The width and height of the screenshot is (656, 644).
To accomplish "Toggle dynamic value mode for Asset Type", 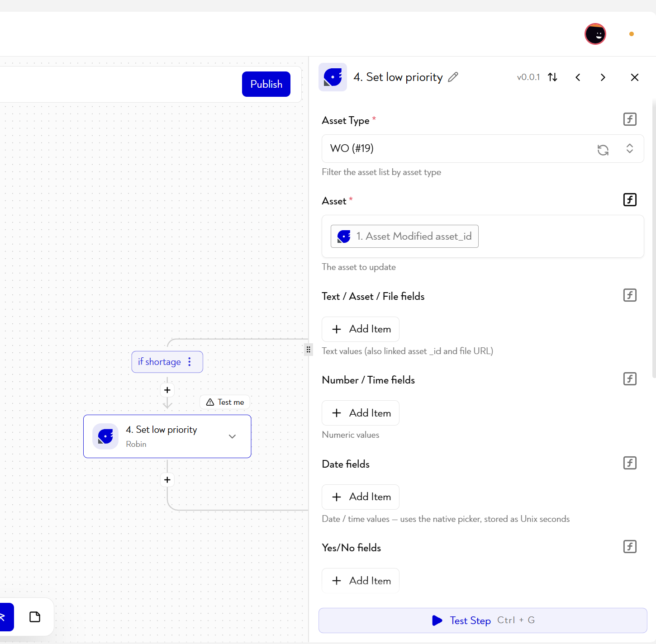I will pyautogui.click(x=630, y=119).
